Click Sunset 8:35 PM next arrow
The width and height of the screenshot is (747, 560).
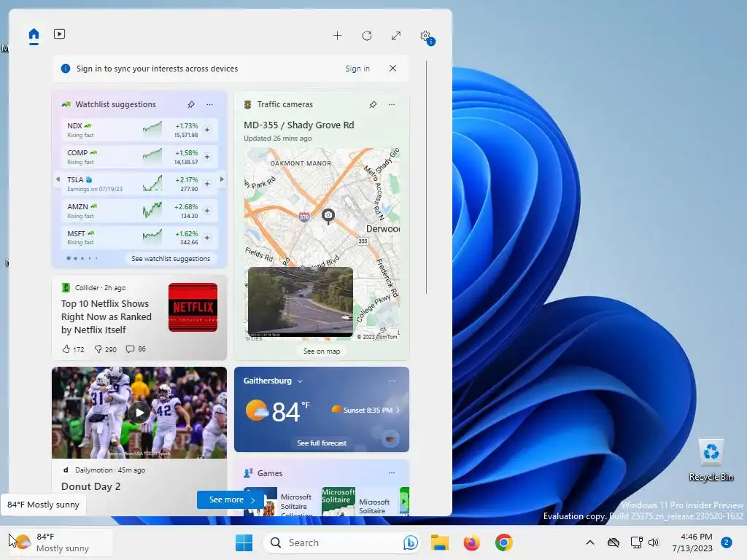398,410
